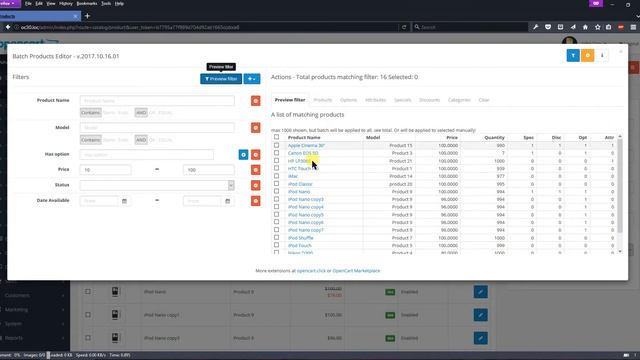Open the Apple Cinema 30" product link
This screenshot has width=640, height=360.
tap(306, 145)
